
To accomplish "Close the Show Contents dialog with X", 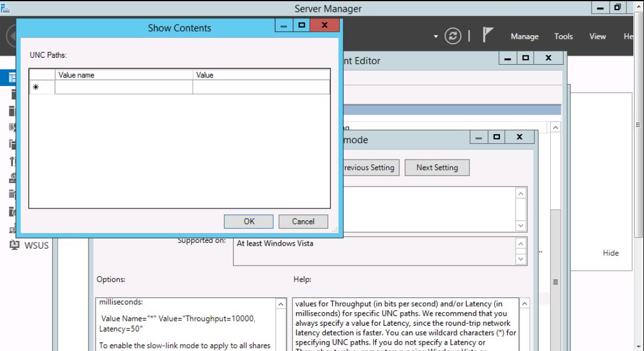I will pos(324,27).
